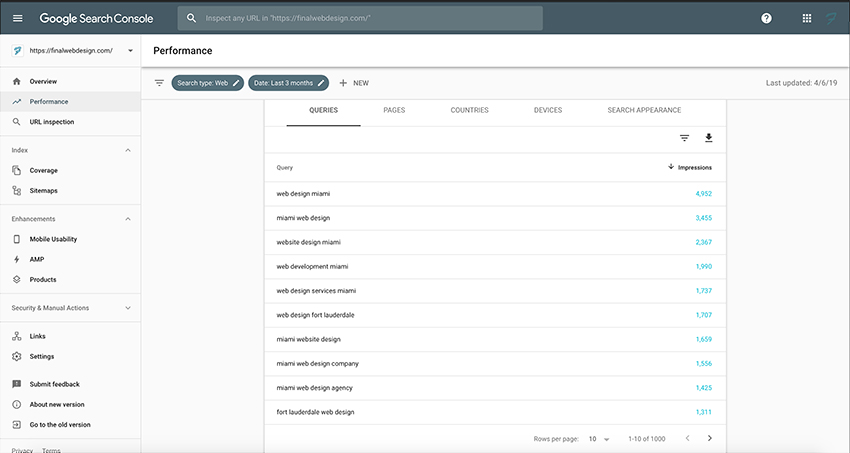Click the Settings gear icon
Screen dimensions: 850x453
(x=17, y=357)
